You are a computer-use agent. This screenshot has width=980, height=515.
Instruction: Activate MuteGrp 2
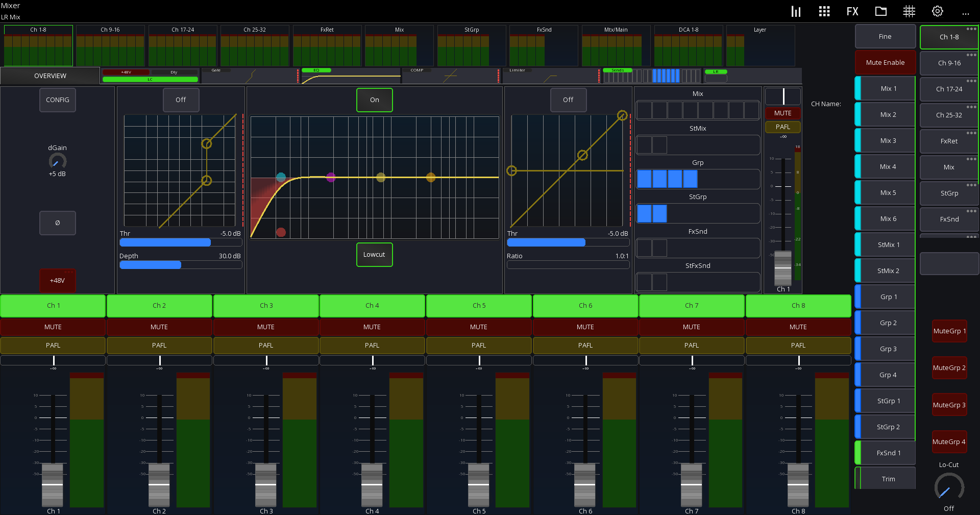[949, 368]
